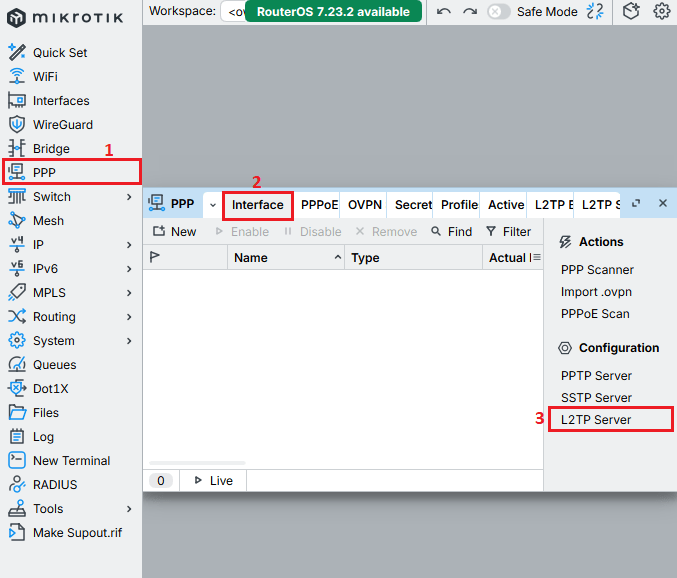Expand the MPLS submenu chevron
This screenshot has width=677, height=578.
[129, 293]
